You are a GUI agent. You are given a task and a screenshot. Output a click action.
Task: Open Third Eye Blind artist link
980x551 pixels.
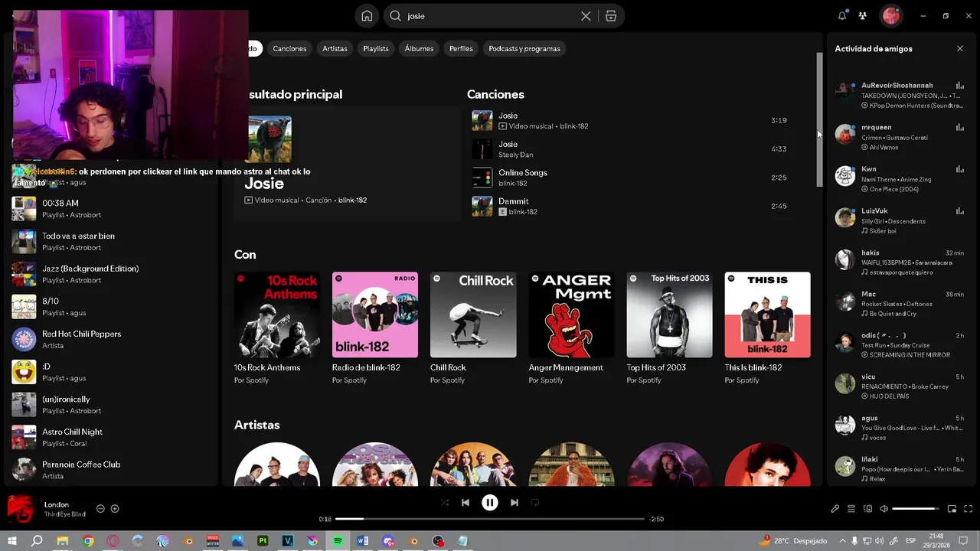tap(64, 514)
